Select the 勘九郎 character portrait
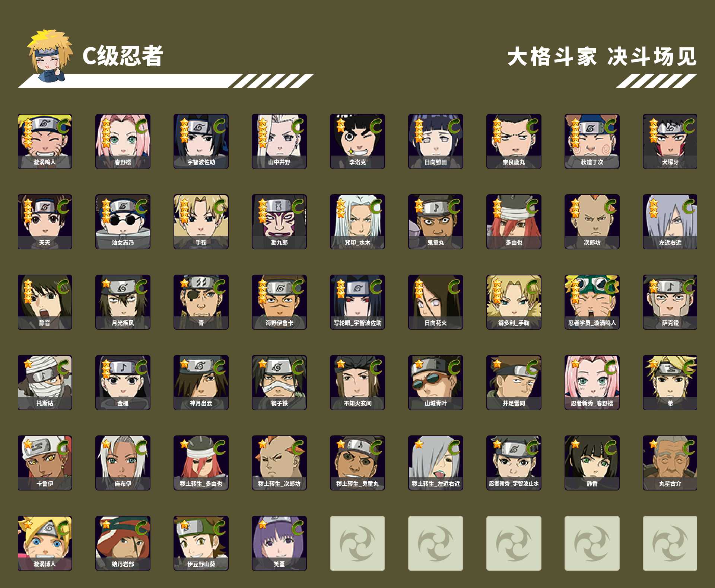Image resolution: width=715 pixels, height=588 pixels. point(279,222)
